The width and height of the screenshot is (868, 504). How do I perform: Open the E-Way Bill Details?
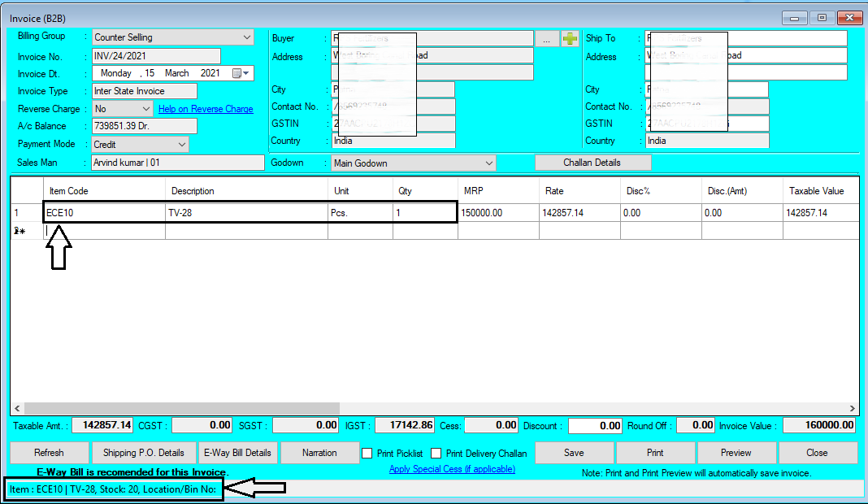tap(239, 453)
